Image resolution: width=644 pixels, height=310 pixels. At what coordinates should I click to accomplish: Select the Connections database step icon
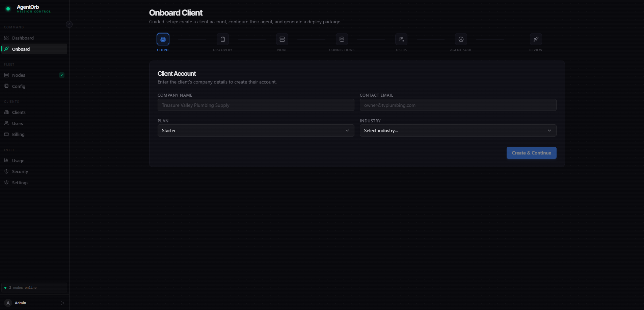click(x=342, y=39)
